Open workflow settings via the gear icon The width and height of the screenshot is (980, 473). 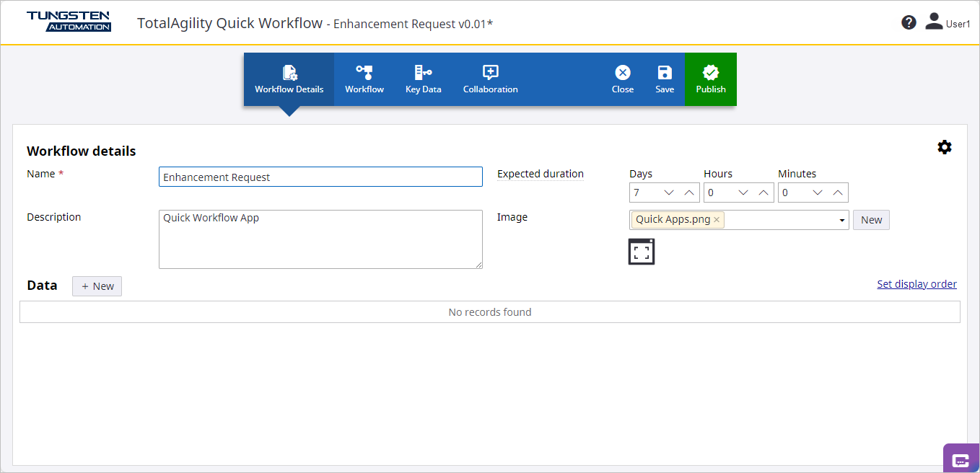(945, 147)
